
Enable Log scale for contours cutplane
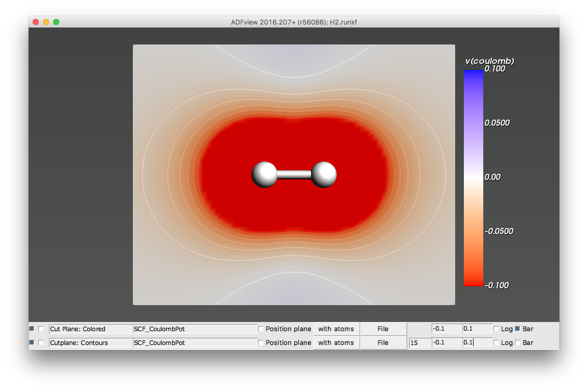click(497, 342)
